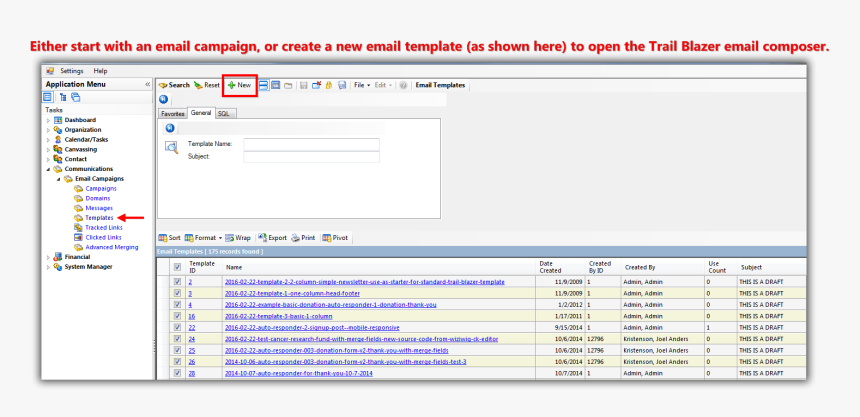Click the Export icon
The image size is (860, 417).
(272, 238)
